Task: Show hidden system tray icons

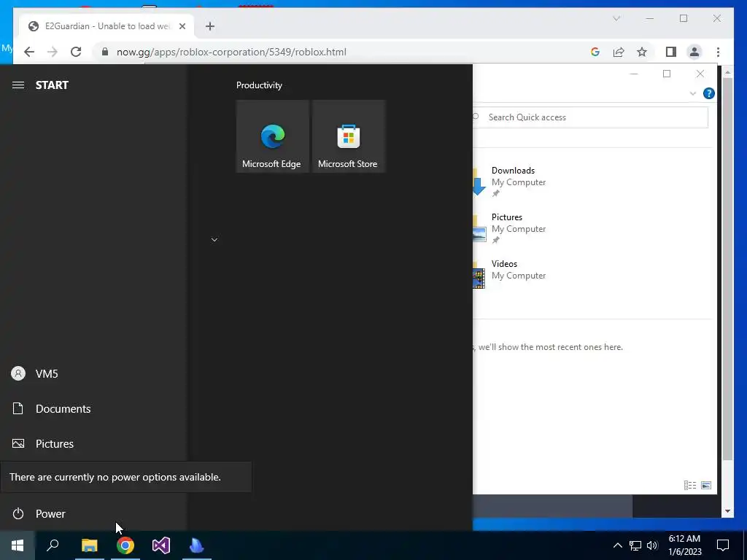Action: coord(617,545)
